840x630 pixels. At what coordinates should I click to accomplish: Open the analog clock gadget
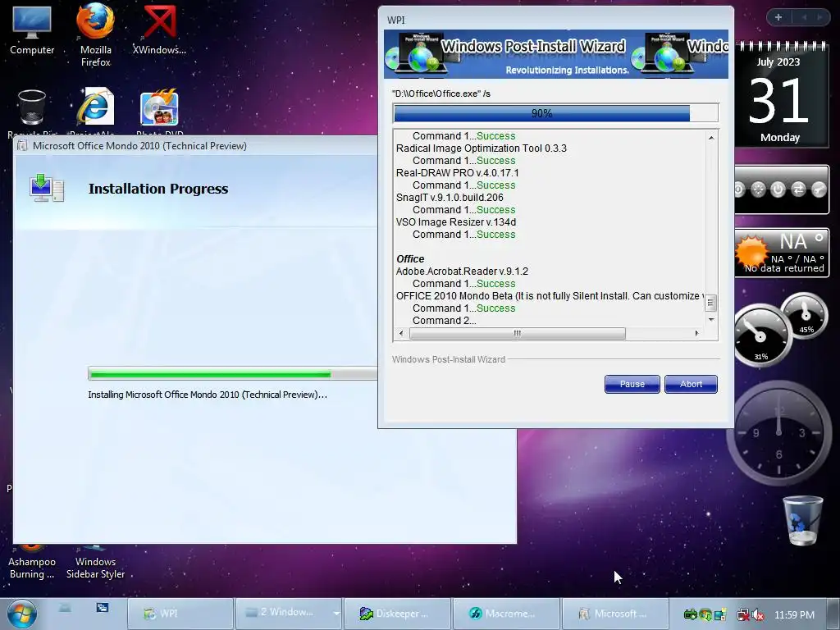tap(779, 433)
